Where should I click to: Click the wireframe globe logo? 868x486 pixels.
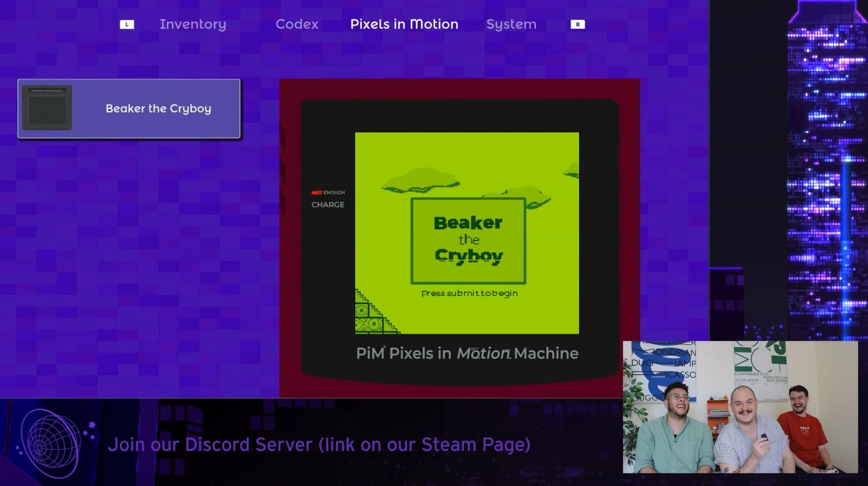[50, 443]
